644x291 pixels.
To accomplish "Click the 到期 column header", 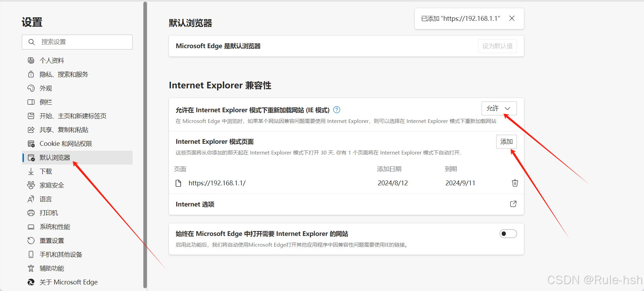I will coord(451,169).
